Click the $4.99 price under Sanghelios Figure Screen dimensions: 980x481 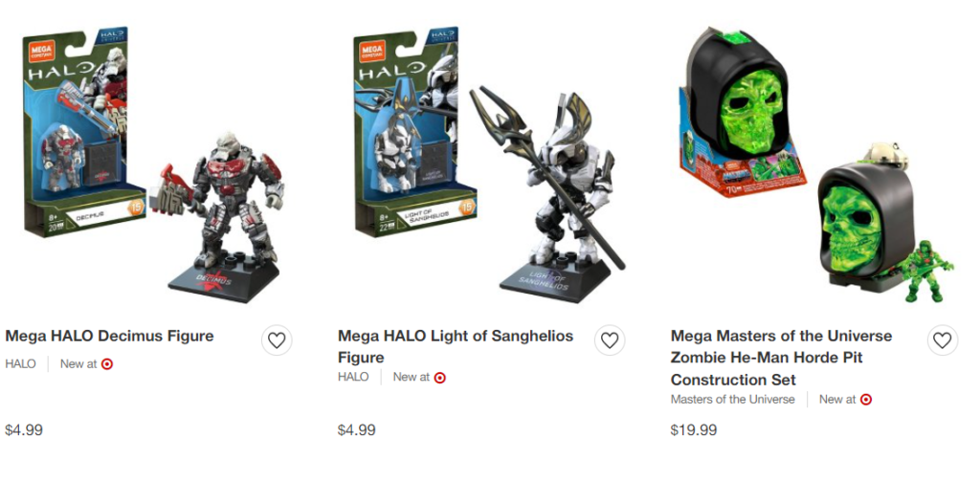357,429
